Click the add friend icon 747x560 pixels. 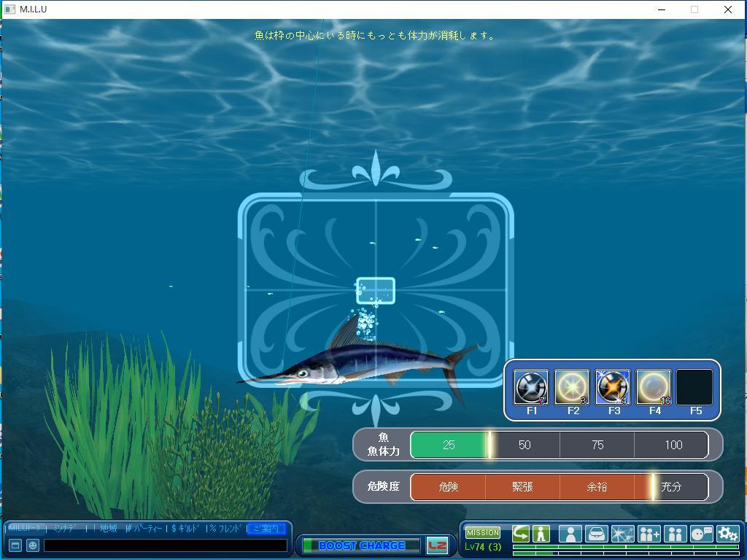[x=649, y=534]
